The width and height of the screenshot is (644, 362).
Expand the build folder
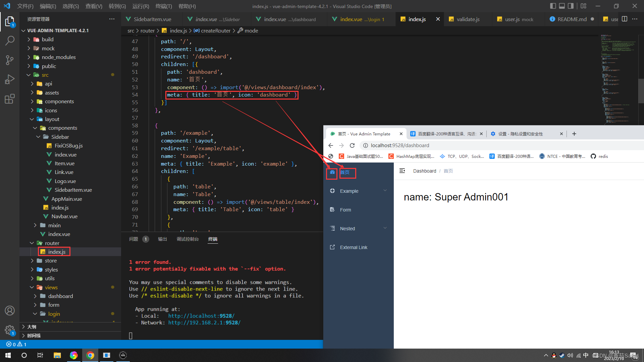[x=29, y=39]
